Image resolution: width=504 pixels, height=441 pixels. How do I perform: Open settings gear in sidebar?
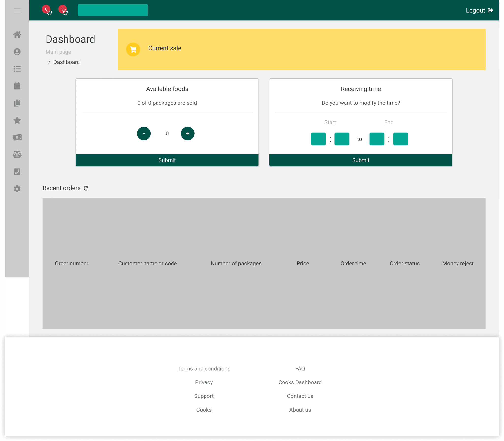coord(17,189)
